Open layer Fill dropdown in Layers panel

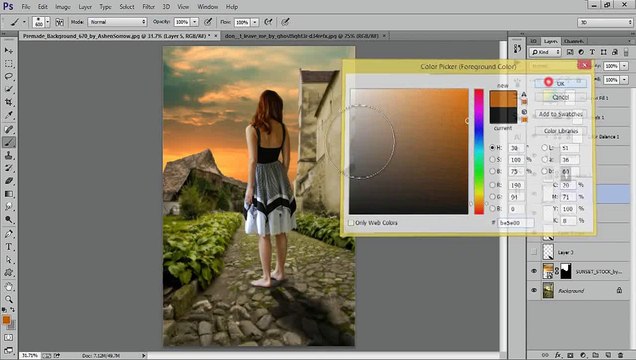pyautogui.click(x=624, y=80)
